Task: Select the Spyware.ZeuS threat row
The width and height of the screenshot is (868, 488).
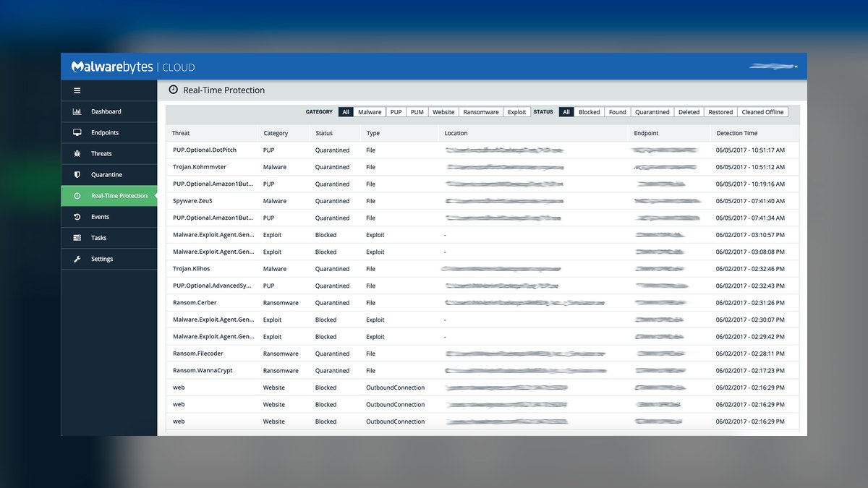Action: [x=483, y=201]
